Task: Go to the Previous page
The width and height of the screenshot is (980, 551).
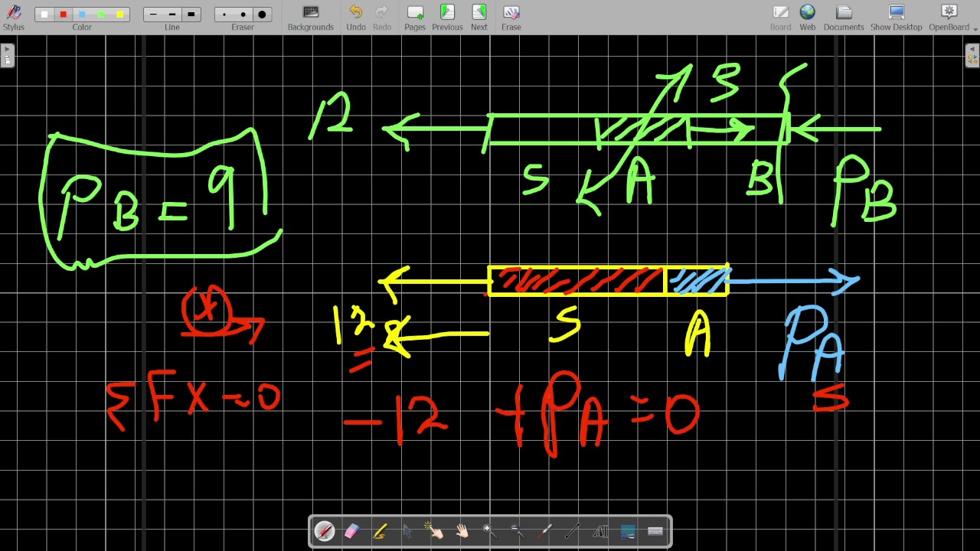Action: coord(447,18)
